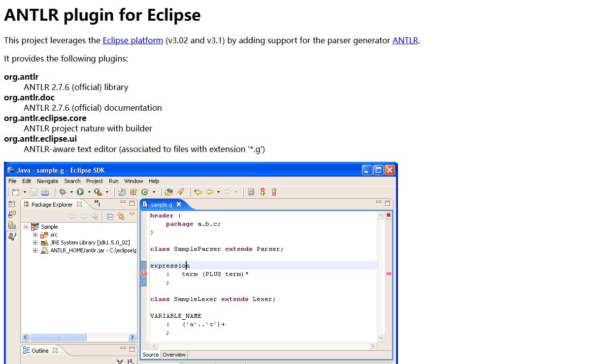
Task: Open the External Tools dropdown arrow
Action: point(107,192)
